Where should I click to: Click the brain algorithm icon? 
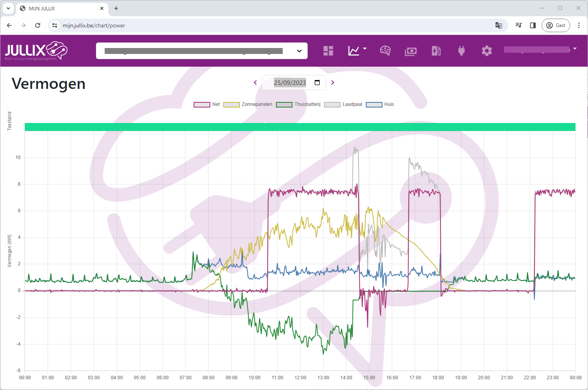coord(385,51)
